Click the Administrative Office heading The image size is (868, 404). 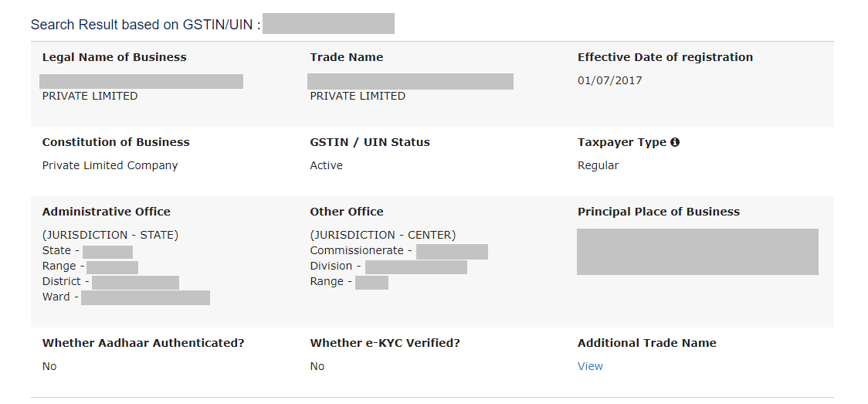107,212
